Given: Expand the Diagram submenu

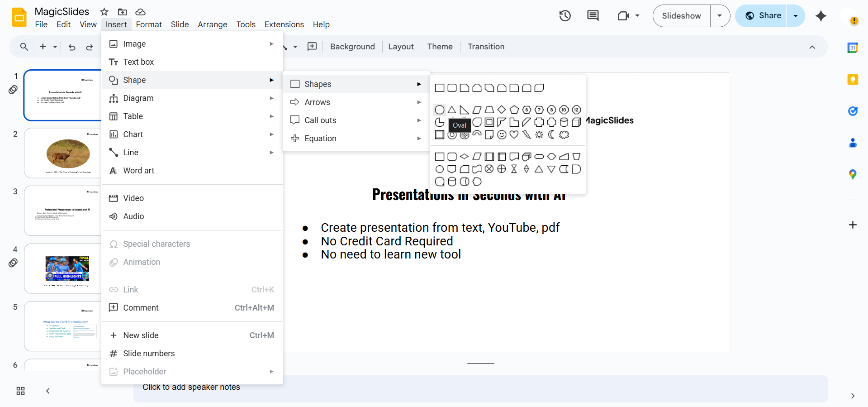Looking at the screenshot, I should click(x=192, y=98).
